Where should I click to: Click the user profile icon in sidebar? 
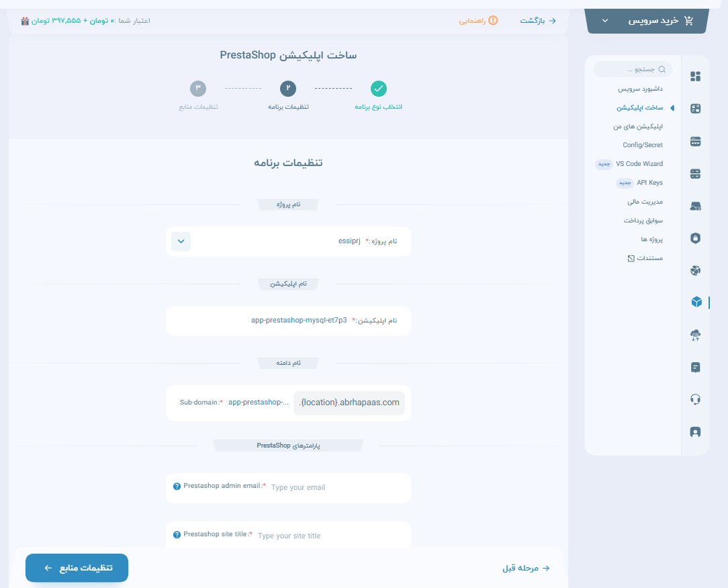[x=695, y=431]
